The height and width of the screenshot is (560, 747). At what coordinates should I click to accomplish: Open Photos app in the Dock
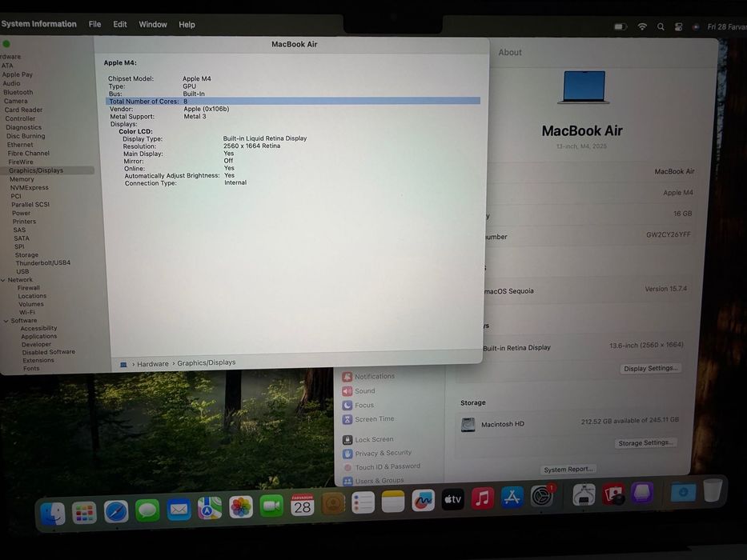pos(240,507)
